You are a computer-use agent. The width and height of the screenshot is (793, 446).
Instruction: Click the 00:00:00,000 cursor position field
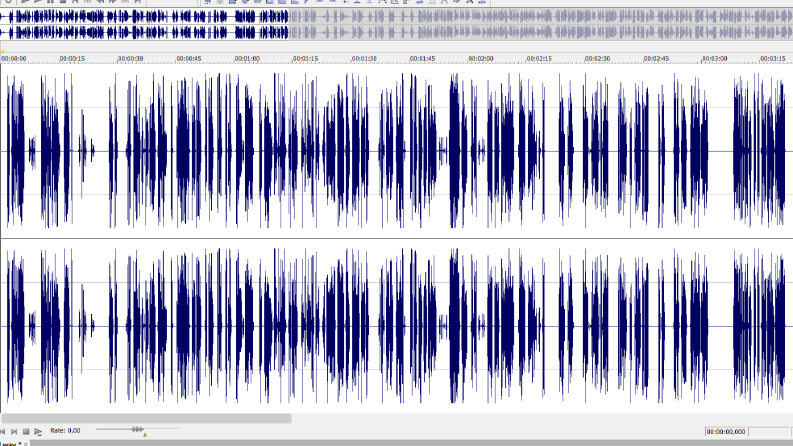pyautogui.click(x=726, y=431)
